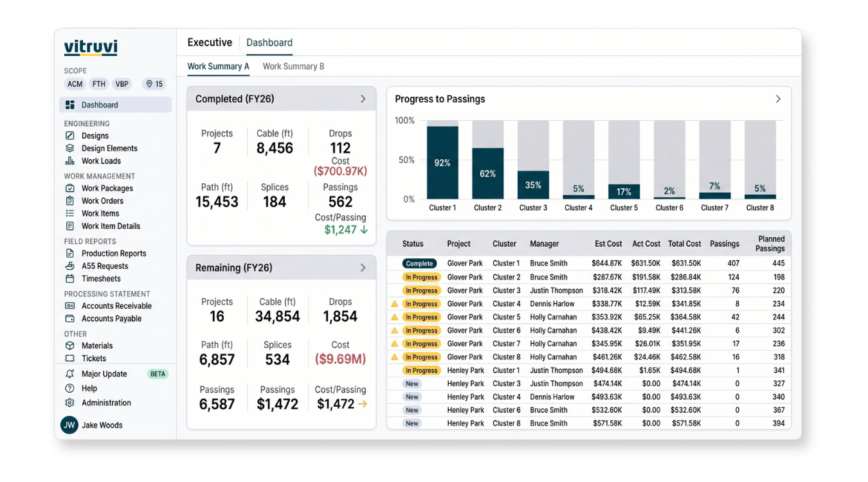Screen dimensions: 868x482
Task: Open Jake Woods user profile avatar
Action: coord(69,425)
